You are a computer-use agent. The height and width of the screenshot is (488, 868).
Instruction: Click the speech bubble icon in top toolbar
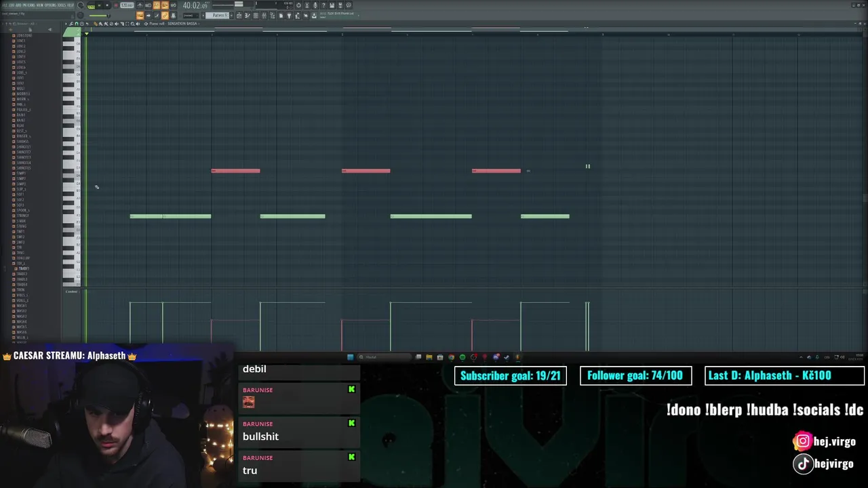tap(349, 5)
